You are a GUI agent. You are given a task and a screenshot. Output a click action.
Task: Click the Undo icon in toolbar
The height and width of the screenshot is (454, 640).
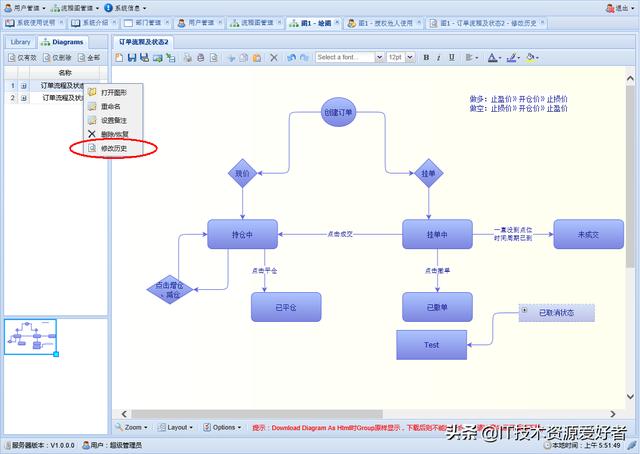291,58
